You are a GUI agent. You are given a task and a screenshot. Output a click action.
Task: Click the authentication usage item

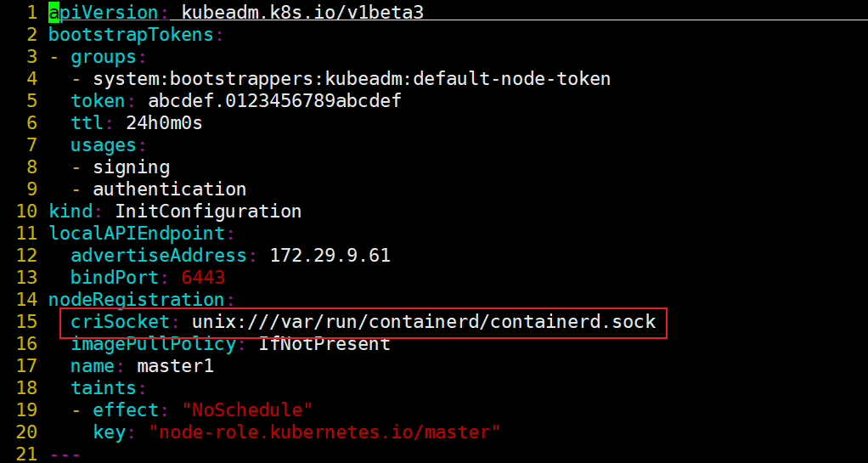point(169,189)
